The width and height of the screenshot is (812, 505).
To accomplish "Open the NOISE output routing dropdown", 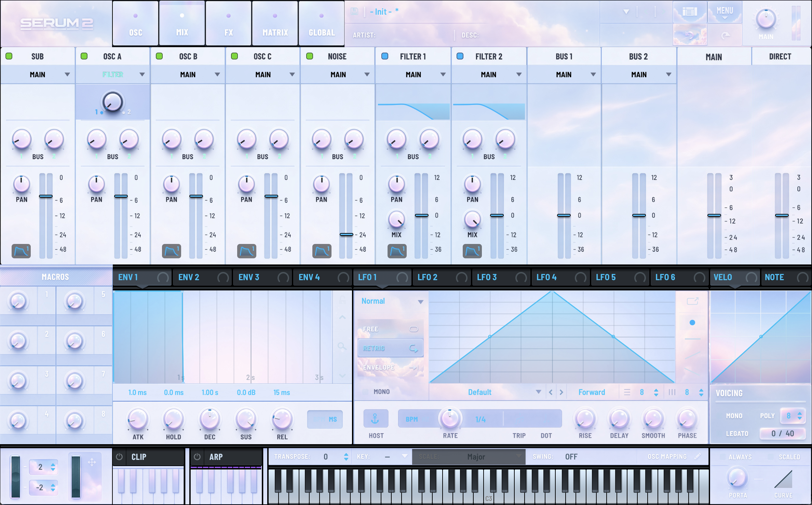I will click(x=338, y=74).
